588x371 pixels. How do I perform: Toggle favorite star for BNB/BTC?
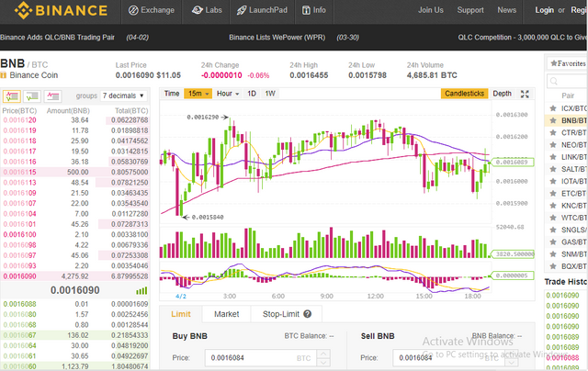click(553, 120)
